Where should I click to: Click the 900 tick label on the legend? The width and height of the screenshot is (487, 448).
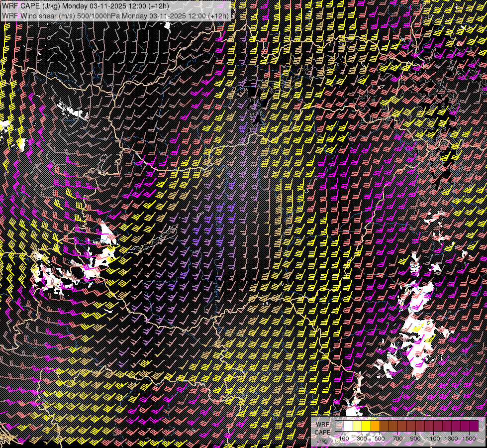(x=415, y=439)
